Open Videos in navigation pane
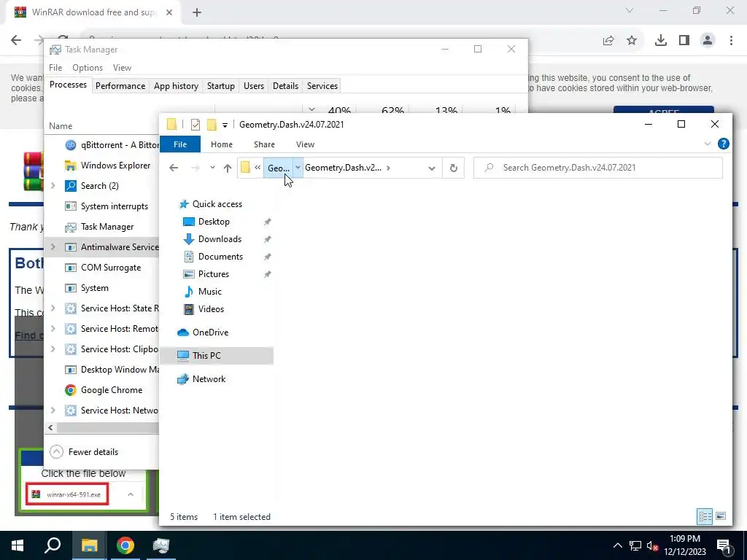The image size is (747, 560). pos(211,309)
